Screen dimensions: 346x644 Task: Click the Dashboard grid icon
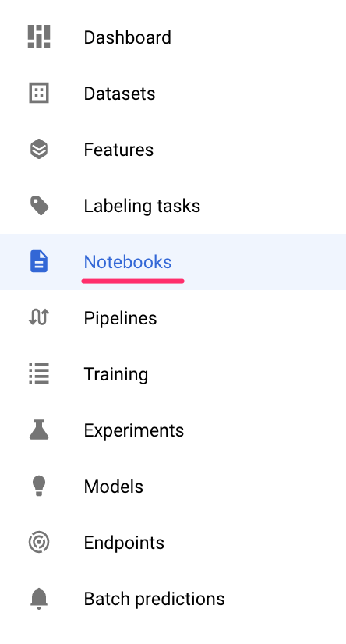(x=39, y=37)
